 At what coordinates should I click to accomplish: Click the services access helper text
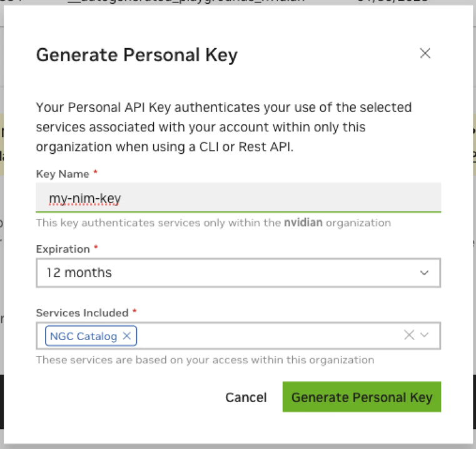pyautogui.click(x=205, y=360)
